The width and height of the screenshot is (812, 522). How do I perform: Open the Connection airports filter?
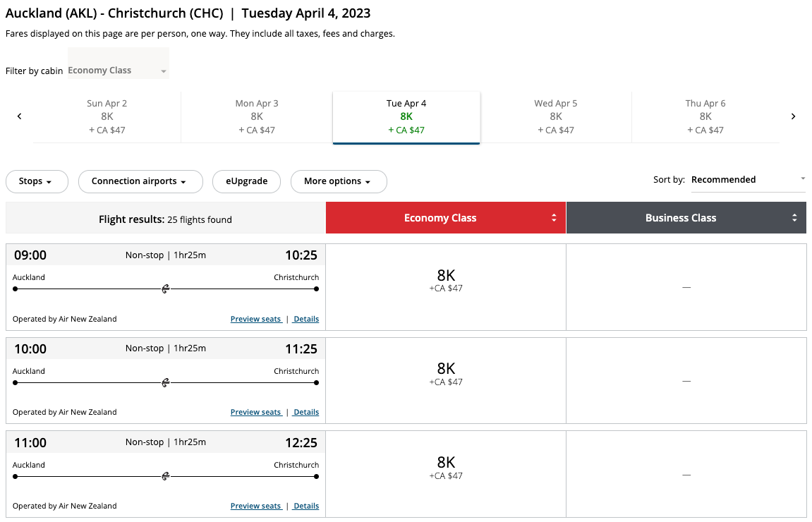140,181
